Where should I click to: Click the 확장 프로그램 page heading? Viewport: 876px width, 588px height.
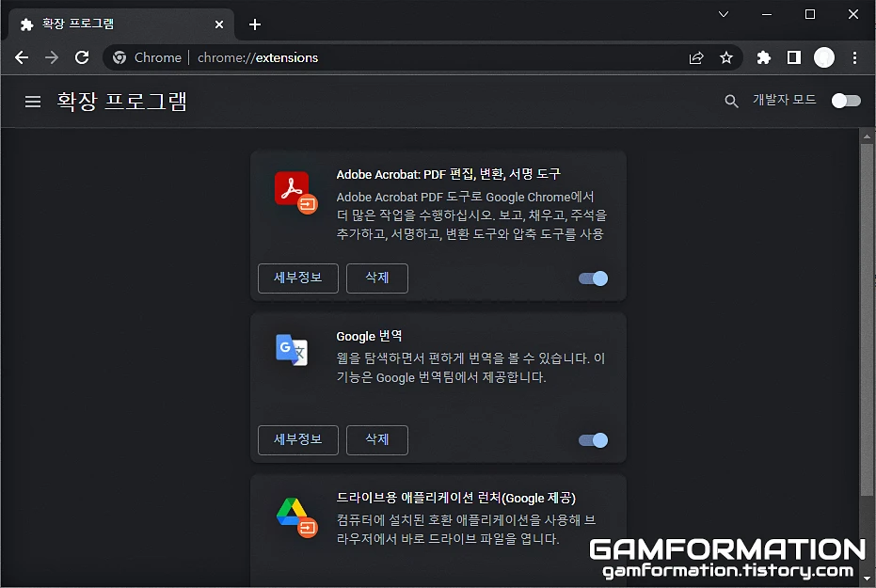[x=121, y=102]
